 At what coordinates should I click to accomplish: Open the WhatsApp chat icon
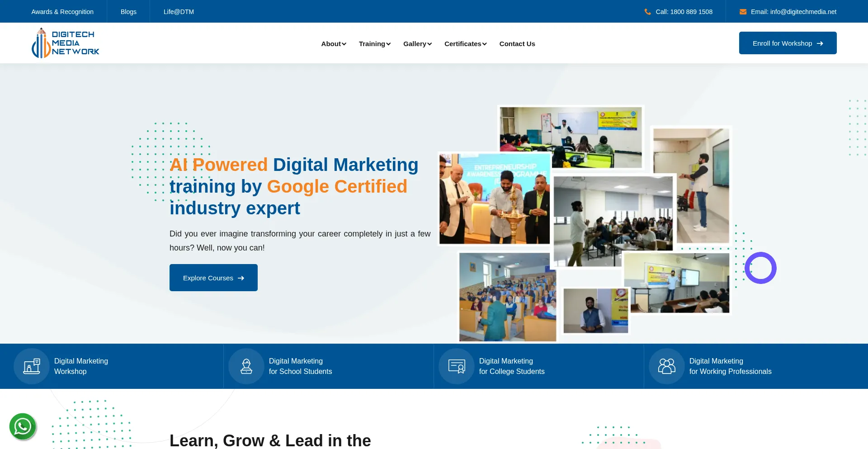23,426
